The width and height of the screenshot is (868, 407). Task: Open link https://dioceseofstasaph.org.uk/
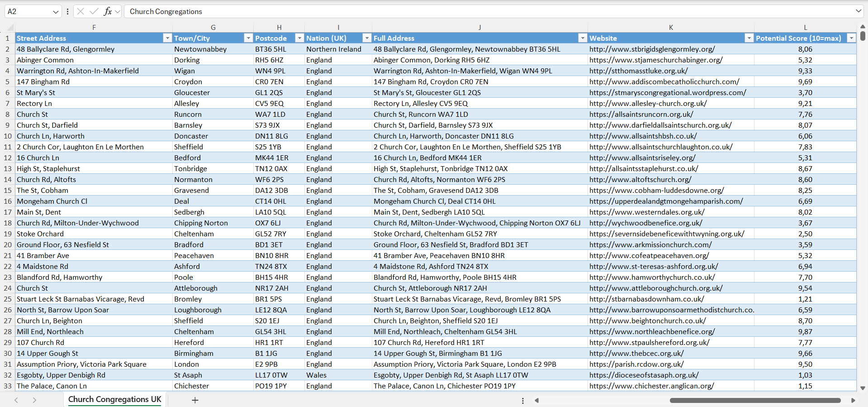644,375
